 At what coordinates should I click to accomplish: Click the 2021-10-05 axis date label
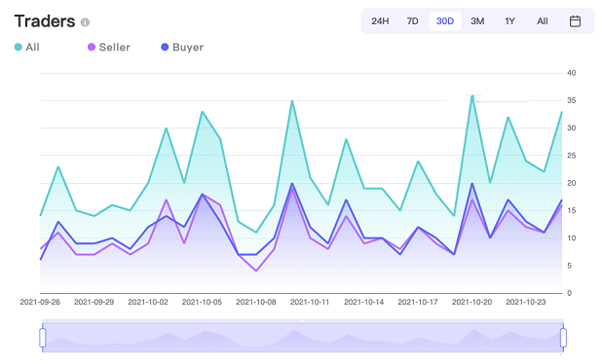coord(202,303)
